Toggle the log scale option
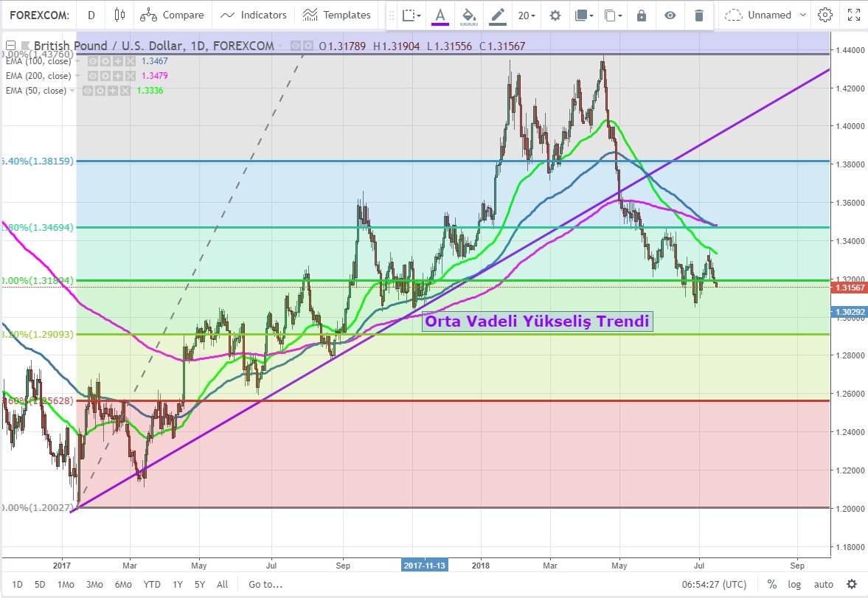This screenshot has width=868, height=598. 794,584
